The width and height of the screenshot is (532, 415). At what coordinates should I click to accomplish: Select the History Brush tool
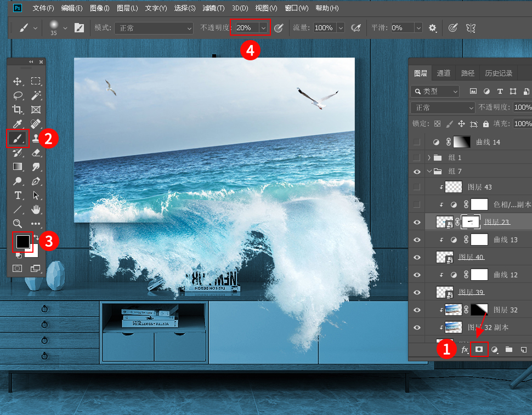coord(18,152)
